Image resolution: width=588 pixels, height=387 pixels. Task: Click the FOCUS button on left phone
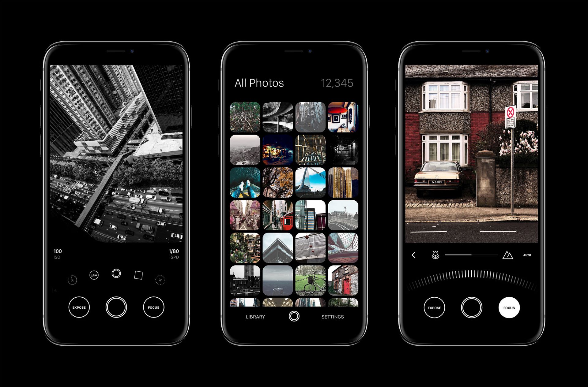tap(155, 307)
